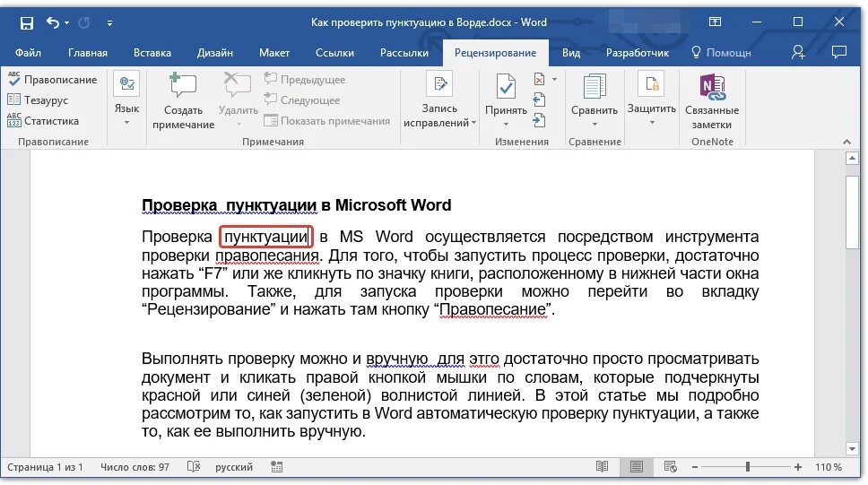
Task: Click the vertical scrollbar up arrow
Action: coord(852,159)
